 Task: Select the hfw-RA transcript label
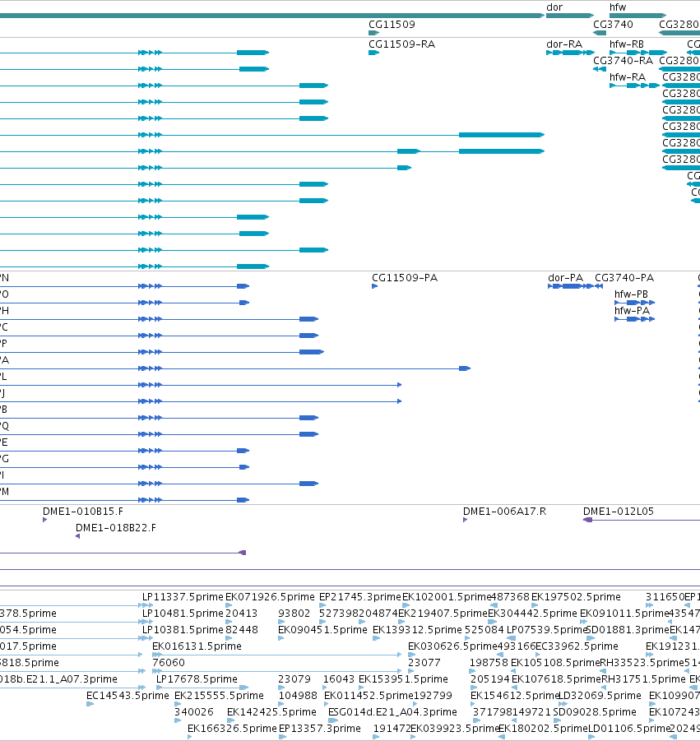[x=628, y=77]
